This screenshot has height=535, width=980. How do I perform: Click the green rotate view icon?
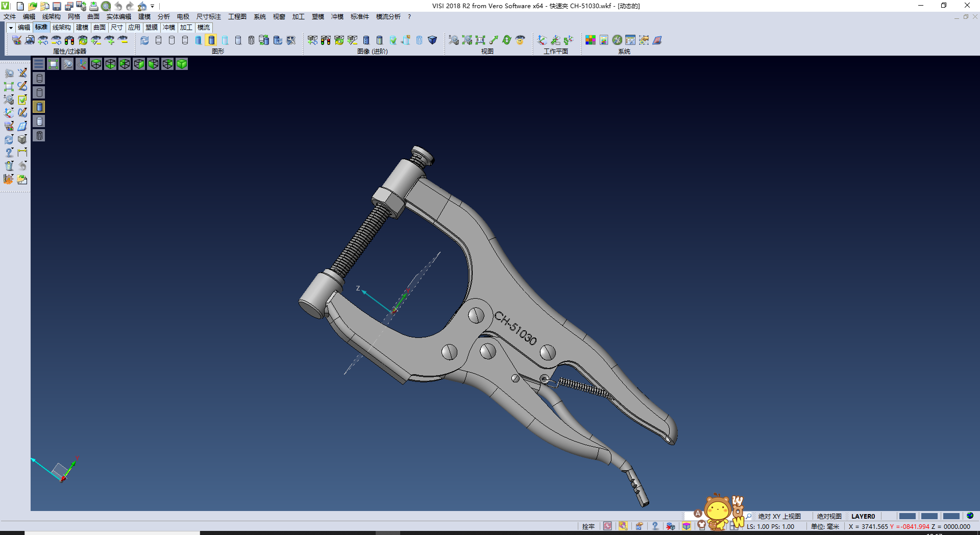(506, 40)
